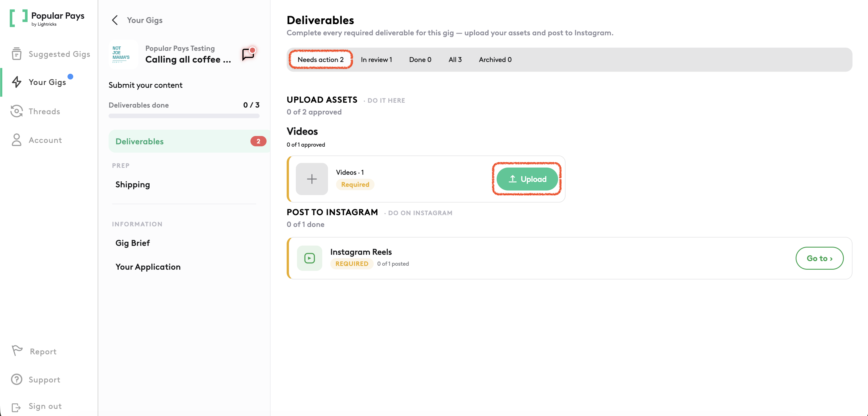Click the Report label in sidebar
Image resolution: width=868 pixels, height=416 pixels.
coord(43,351)
